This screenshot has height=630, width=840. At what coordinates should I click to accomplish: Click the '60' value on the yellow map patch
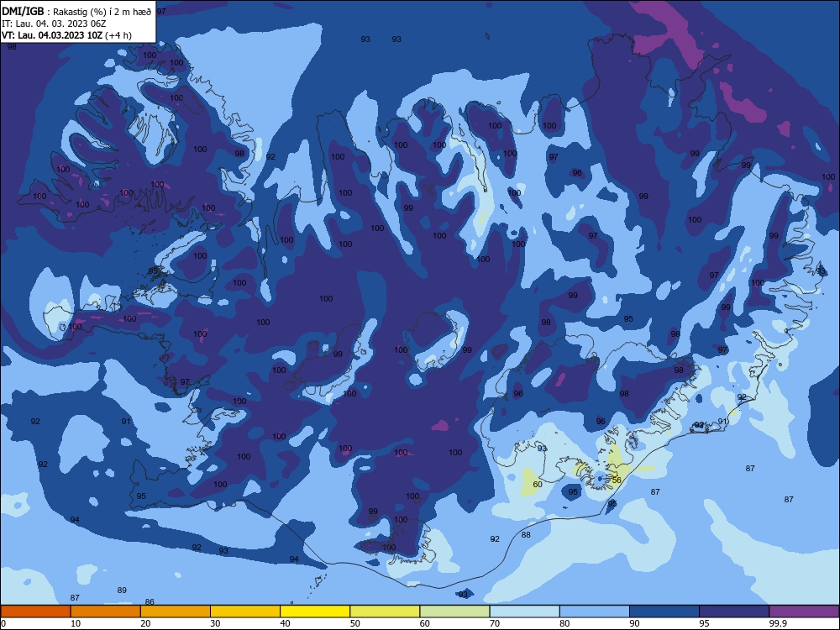pos(538,485)
